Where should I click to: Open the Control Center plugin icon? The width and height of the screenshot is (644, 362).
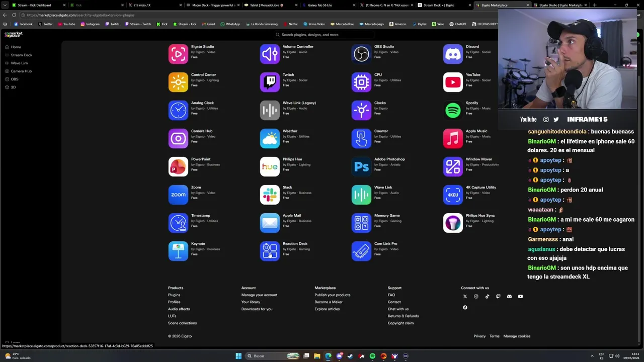pos(178,82)
